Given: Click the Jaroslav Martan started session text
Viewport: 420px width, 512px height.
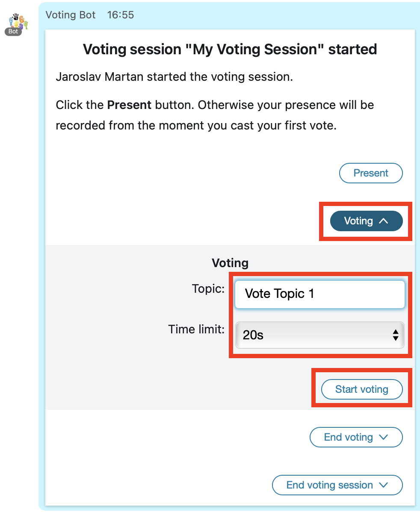Looking at the screenshot, I should [x=174, y=77].
